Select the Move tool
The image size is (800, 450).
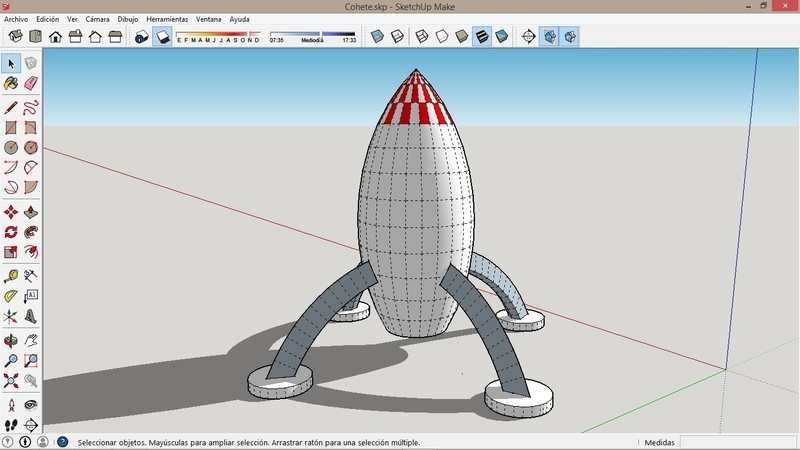click(11, 212)
